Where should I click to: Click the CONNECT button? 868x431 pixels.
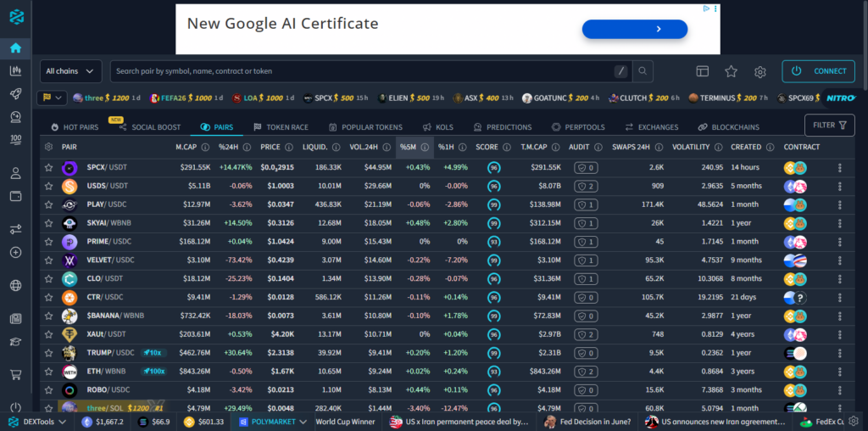[818, 71]
